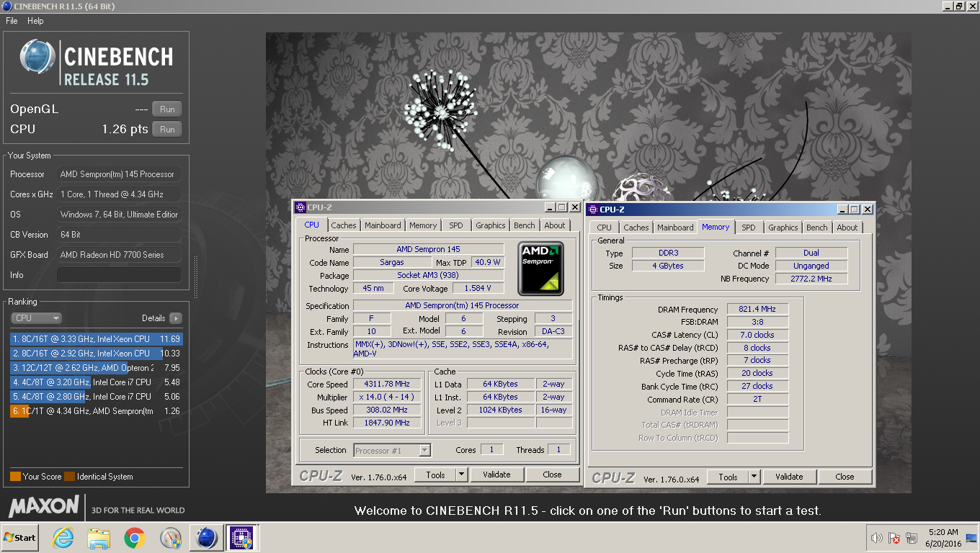Click the Cinebench sphere logo icon

[37, 58]
